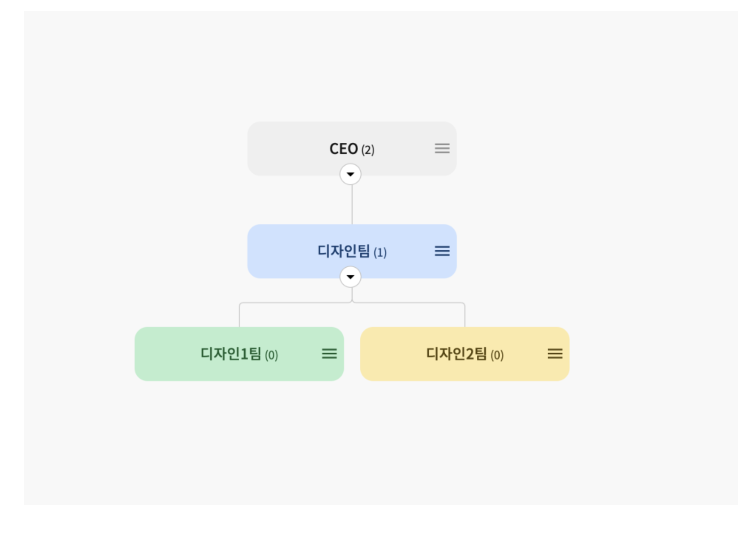The height and width of the screenshot is (537, 756).
Task: Click the connector line between CEO and 디자인팀
Action: pyautogui.click(x=352, y=204)
